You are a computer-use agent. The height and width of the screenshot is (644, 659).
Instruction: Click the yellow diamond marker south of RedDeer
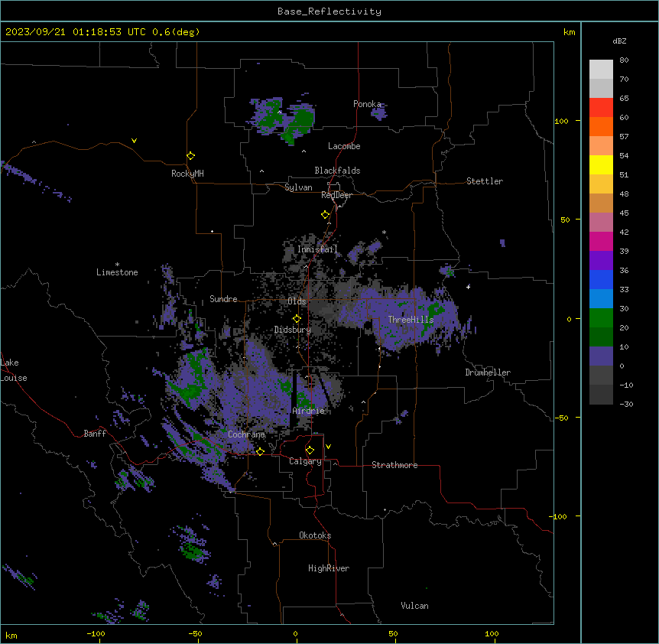[326, 215]
